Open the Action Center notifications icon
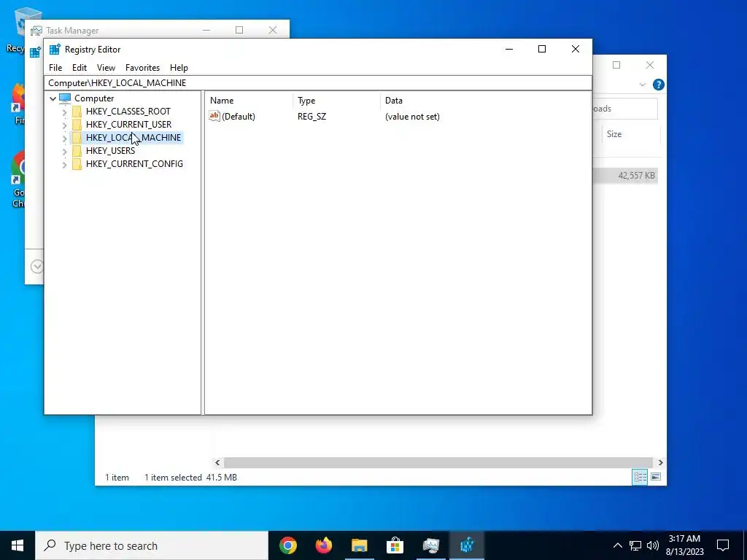The height and width of the screenshot is (560, 747). tap(723, 545)
